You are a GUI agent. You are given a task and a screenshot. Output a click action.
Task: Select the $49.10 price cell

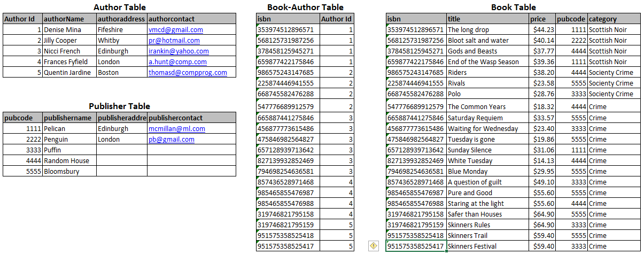click(x=542, y=182)
